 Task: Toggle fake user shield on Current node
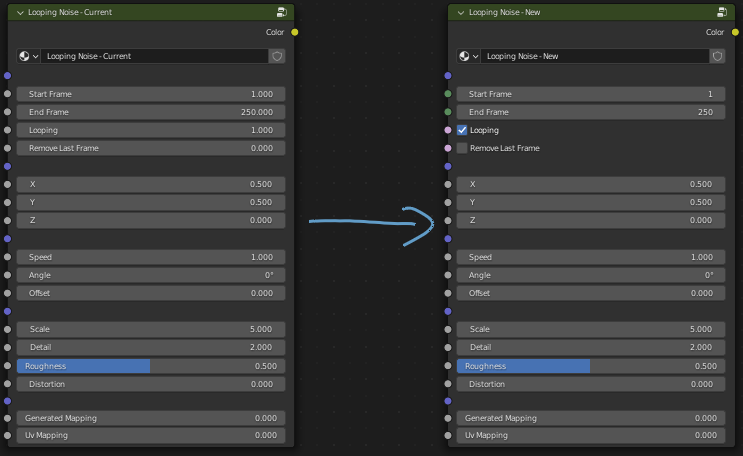coord(277,56)
